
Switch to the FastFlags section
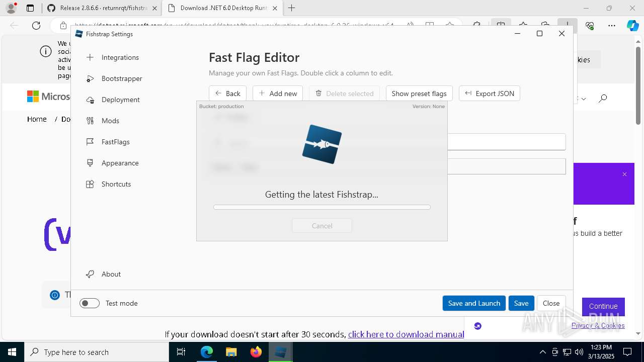point(115,142)
